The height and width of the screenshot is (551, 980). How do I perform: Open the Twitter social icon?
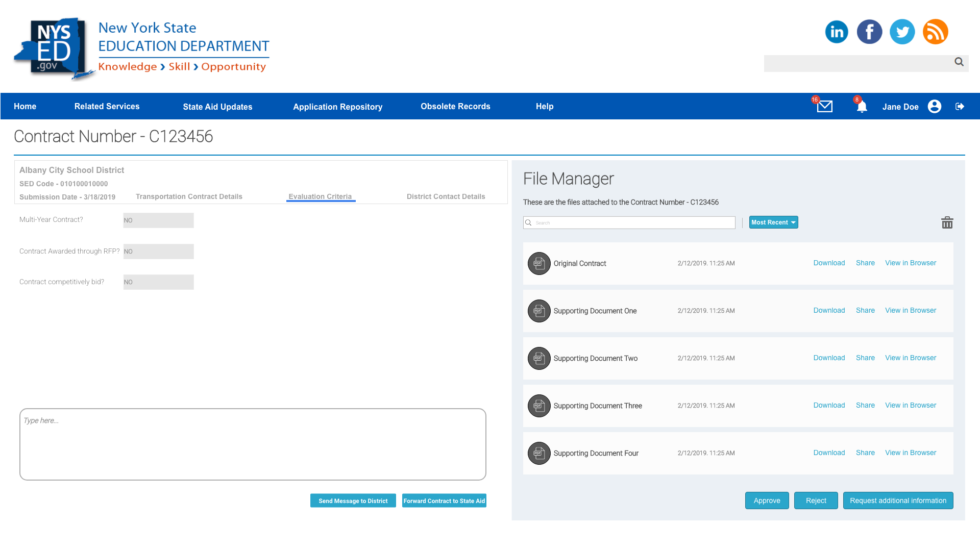coord(902,32)
